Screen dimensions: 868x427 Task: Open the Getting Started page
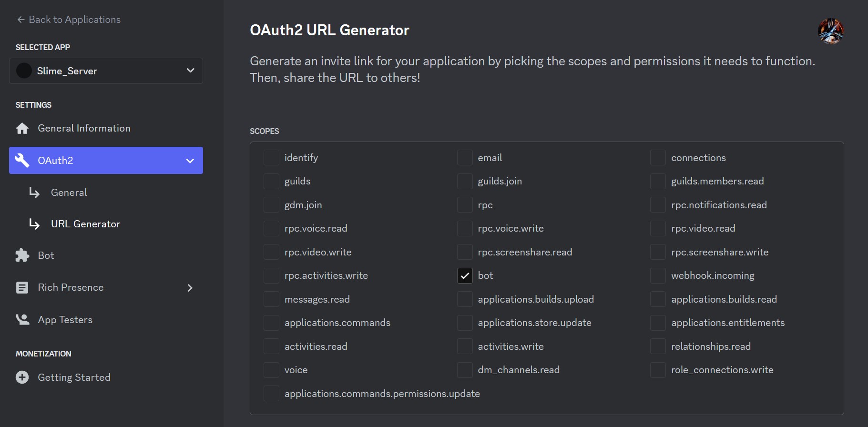[74, 377]
